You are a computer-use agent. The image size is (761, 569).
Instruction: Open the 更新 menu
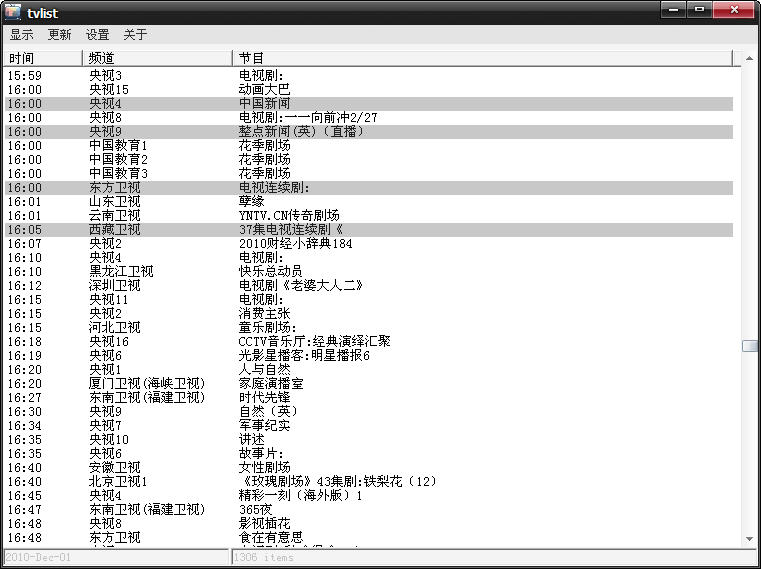tap(60, 35)
